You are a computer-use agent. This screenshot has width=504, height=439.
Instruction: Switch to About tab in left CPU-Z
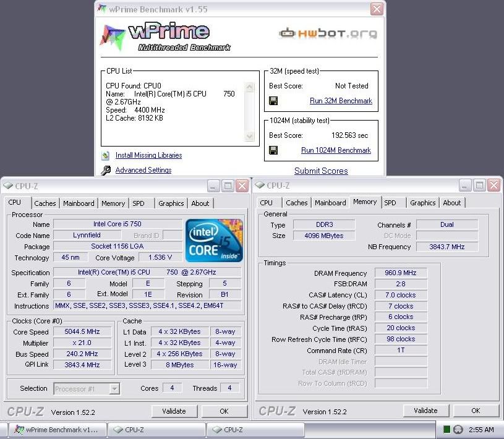click(200, 203)
